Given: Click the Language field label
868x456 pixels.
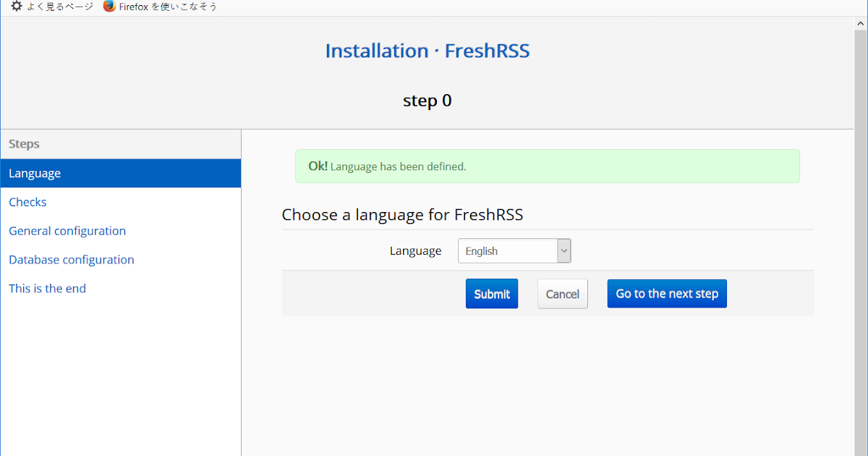Looking at the screenshot, I should (x=415, y=251).
